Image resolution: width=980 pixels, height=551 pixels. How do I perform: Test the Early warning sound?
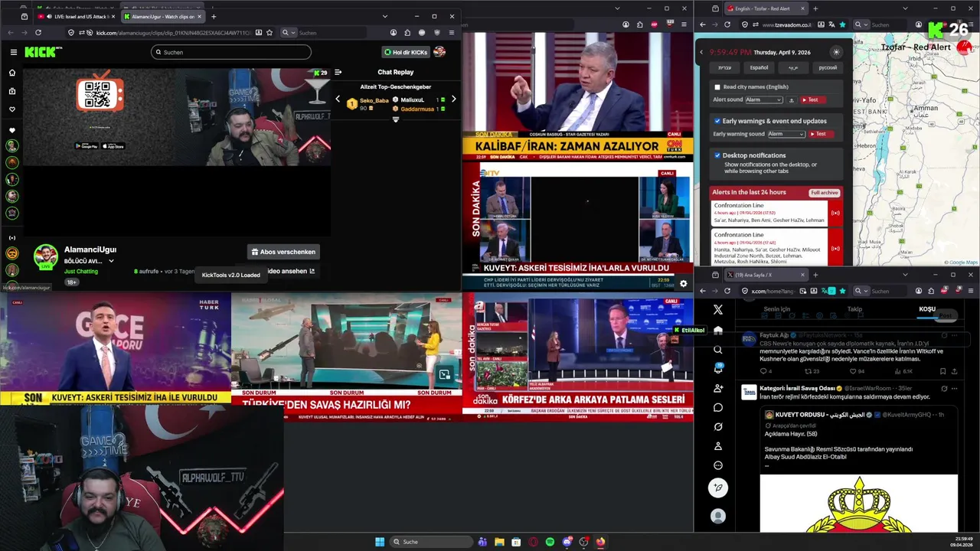[x=821, y=134]
